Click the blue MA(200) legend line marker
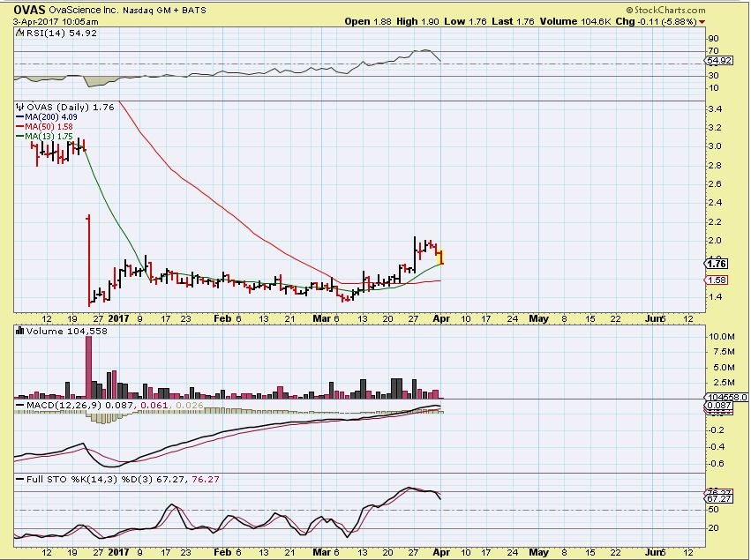 click(x=19, y=116)
